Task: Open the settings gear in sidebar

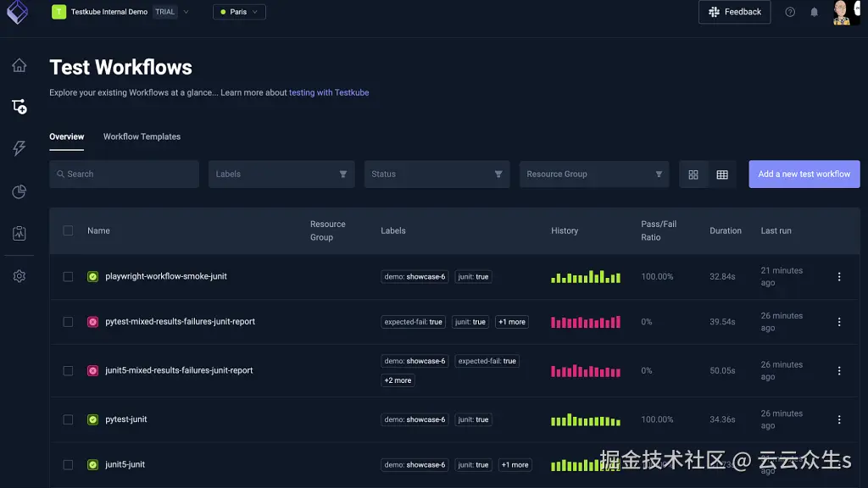Action: coord(19,275)
